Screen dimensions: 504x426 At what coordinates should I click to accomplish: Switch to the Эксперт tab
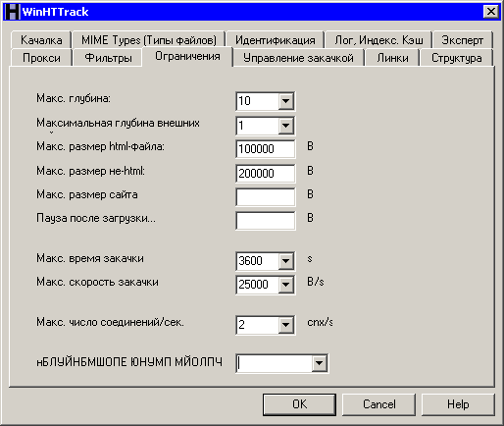[463, 40]
